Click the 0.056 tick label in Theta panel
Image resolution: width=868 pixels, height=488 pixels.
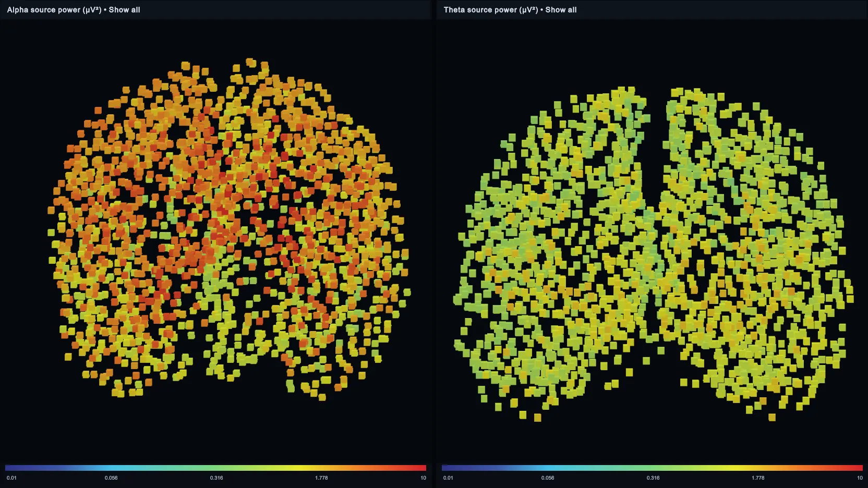(548, 478)
